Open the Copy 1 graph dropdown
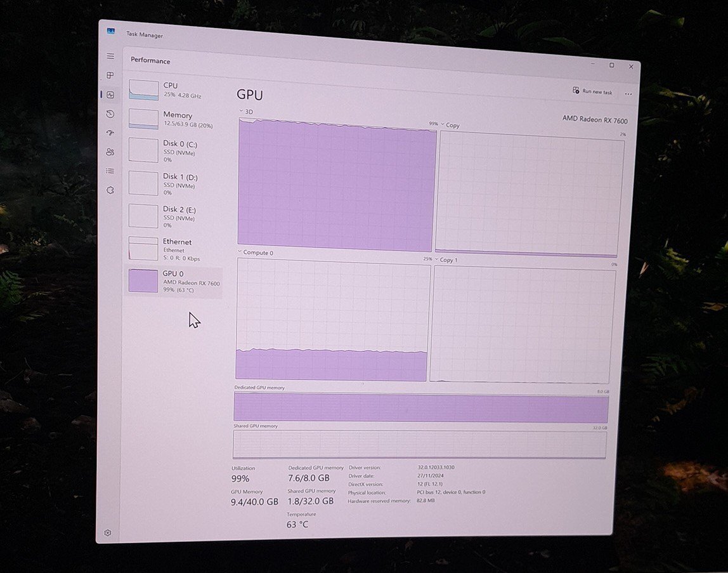The height and width of the screenshot is (573, 728). pos(446,260)
